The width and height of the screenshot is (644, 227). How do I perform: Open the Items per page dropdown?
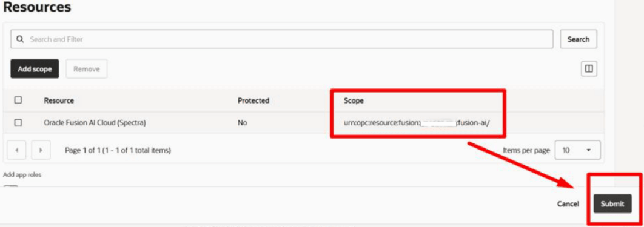(577, 150)
